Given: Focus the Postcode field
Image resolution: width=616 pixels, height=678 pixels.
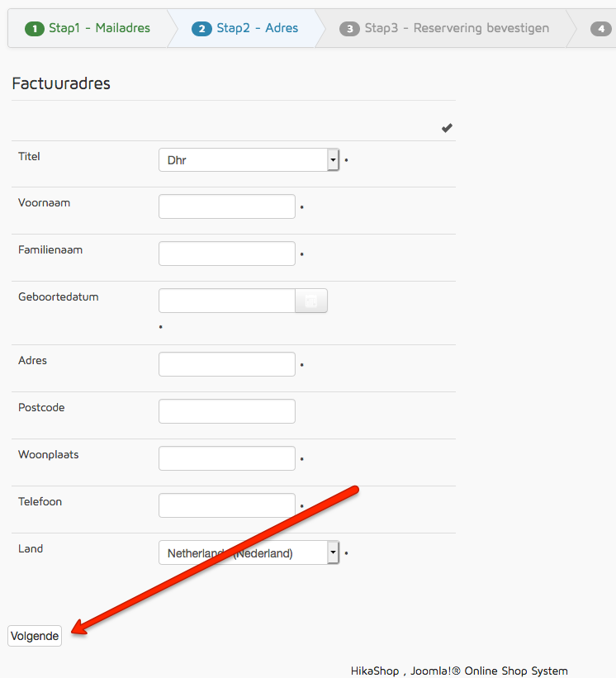Looking at the screenshot, I should click(226, 411).
